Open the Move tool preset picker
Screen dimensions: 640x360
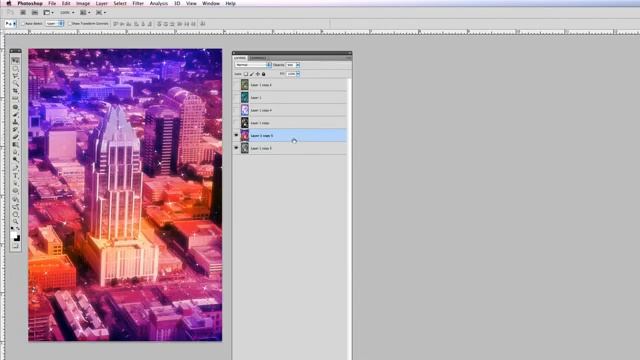[x=11, y=24]
